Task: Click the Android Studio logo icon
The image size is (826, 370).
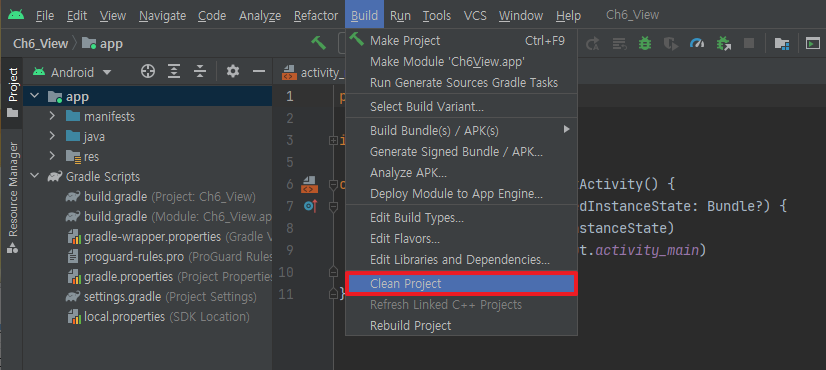Action: pyautogui.click(x=16, y=15)
